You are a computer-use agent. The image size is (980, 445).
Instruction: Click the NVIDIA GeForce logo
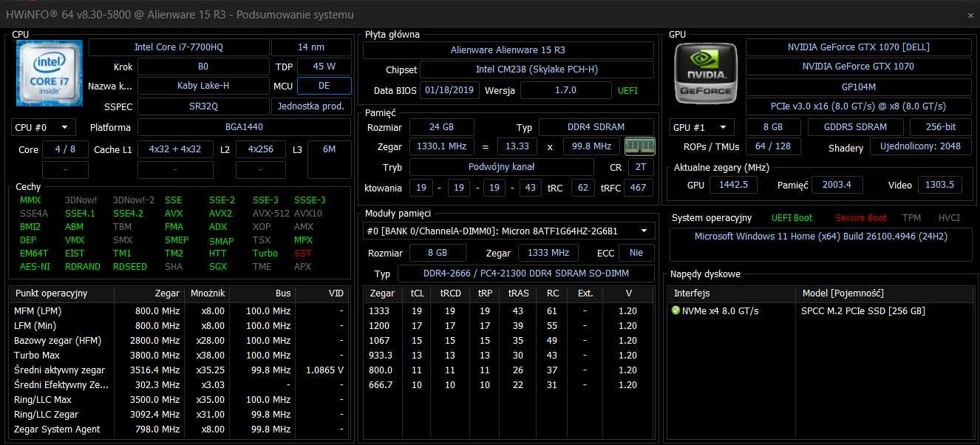706,72
